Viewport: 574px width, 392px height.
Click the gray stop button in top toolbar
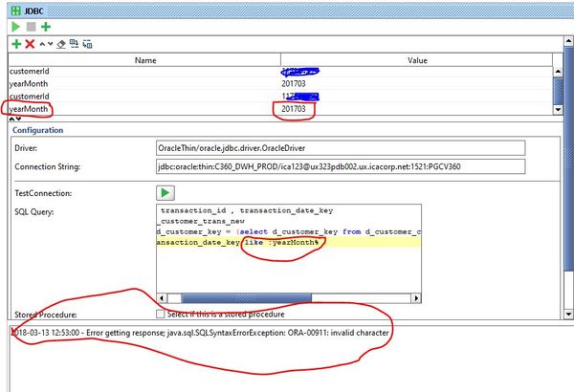pyautogui.click(x=31, y=26)
